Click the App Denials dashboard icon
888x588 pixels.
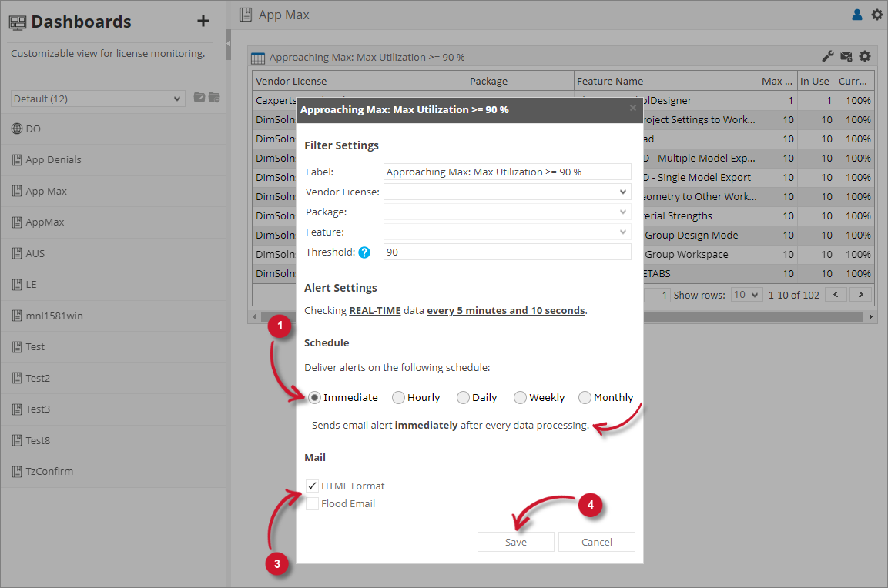coord(17,159)
